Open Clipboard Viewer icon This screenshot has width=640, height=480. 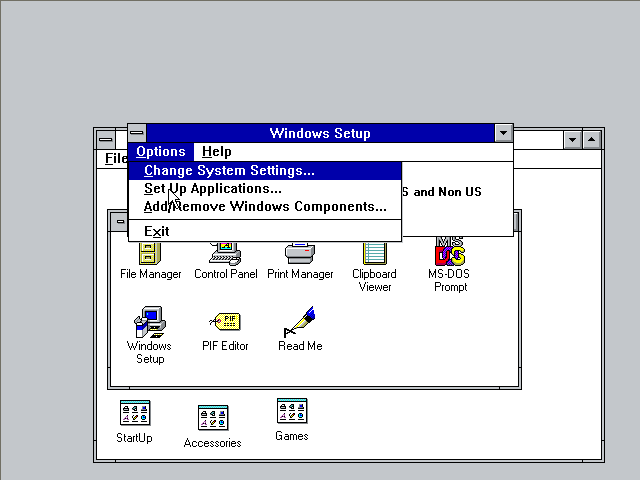374,267
